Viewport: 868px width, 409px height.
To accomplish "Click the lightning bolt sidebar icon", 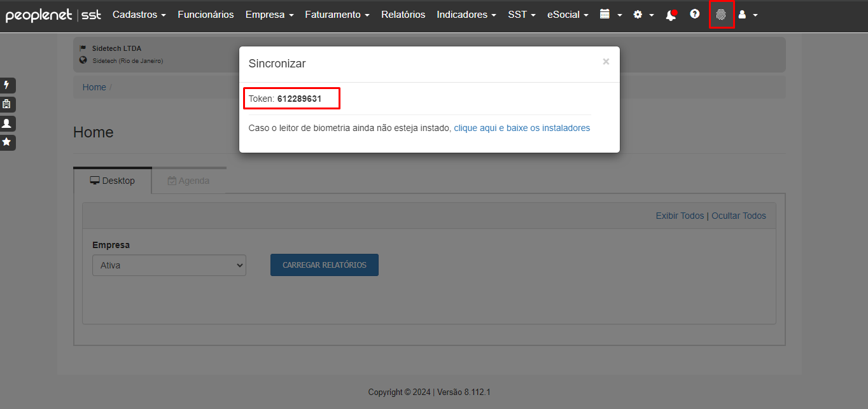I will (x=7, y=85).
